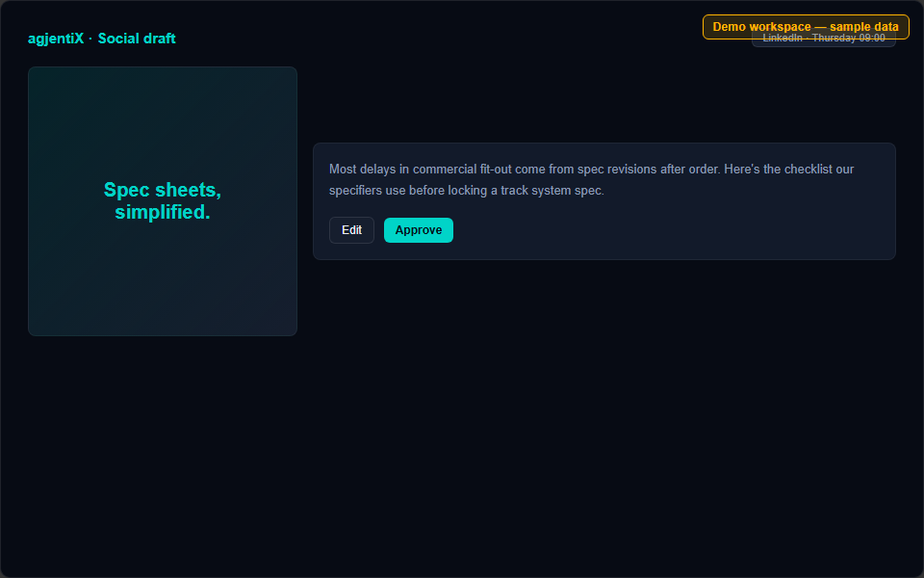Click the agjentiX Social draft heading
Screen dimensions: 924x578
tap(101, 39)
